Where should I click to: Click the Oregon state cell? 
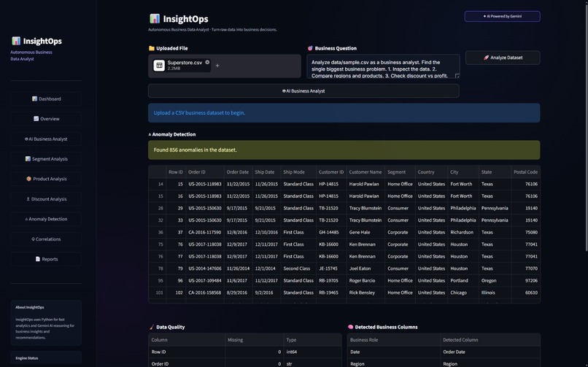click(x=495, y=280)
